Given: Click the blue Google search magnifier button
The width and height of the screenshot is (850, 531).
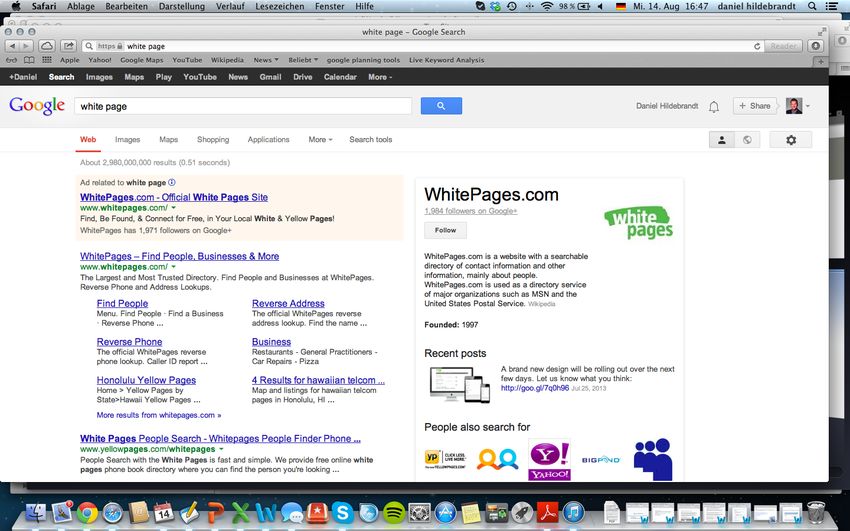Looking at the screenshot, I should point(441,106).
